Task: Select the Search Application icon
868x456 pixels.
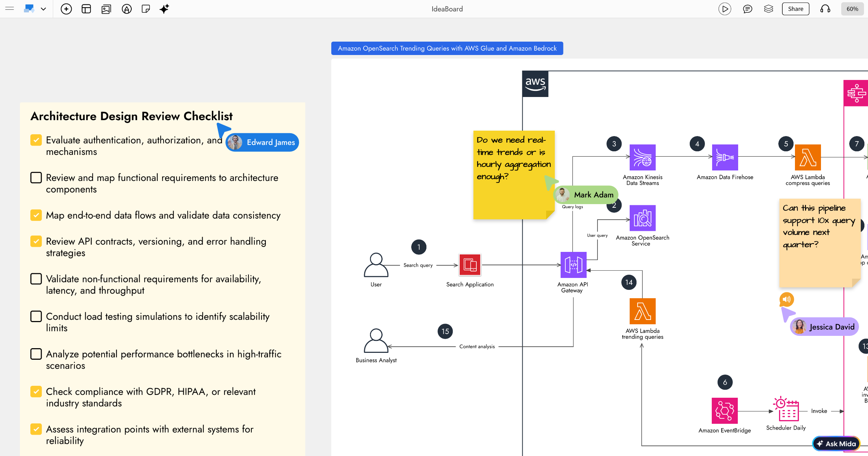Action: click(470, 265)
